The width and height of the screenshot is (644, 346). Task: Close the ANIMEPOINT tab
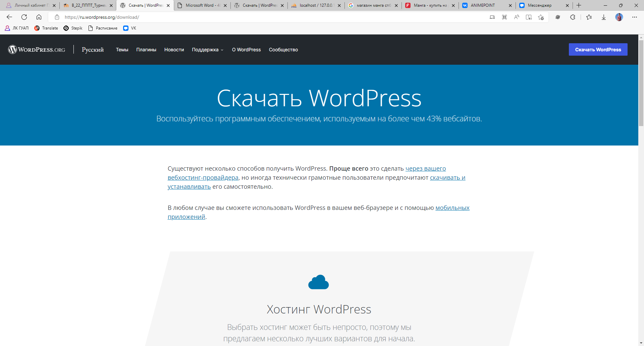(510, 5)
